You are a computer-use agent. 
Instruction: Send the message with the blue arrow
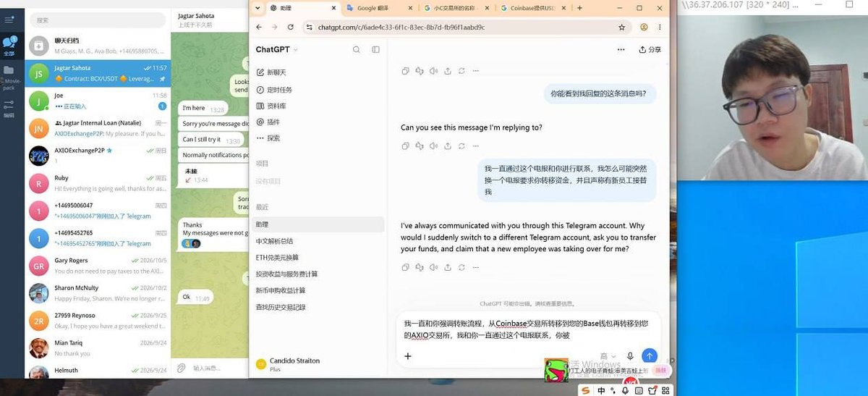(x=650, y=356)
